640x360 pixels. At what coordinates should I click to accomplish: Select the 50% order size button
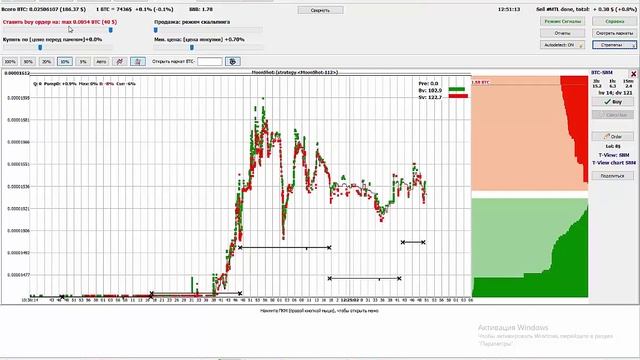28,62
